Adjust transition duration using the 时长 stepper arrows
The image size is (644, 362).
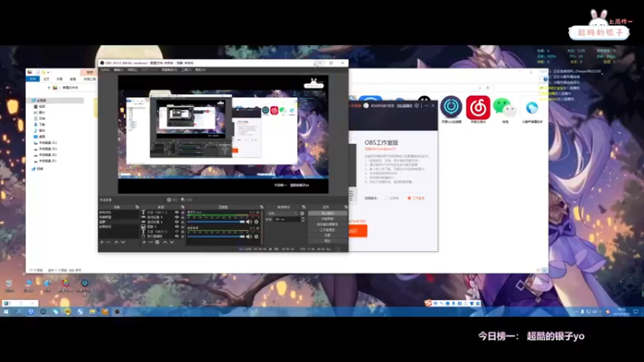[303, 219]
